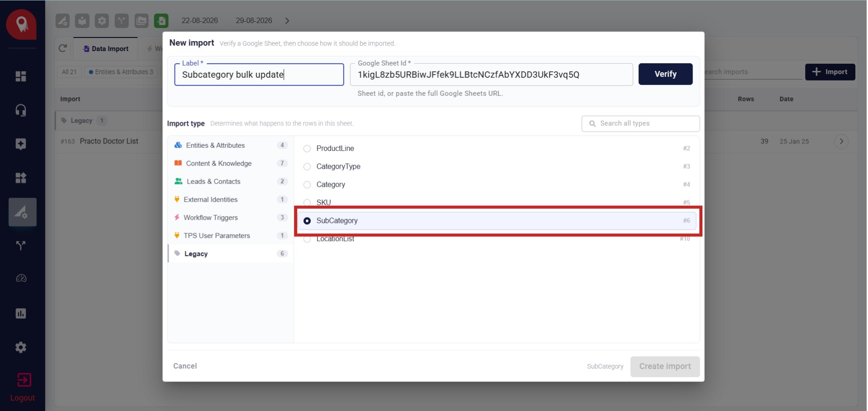Screen dimensions: 868x411
Task: Select the Leads & Contacts category
Action: tap(230, 181)
